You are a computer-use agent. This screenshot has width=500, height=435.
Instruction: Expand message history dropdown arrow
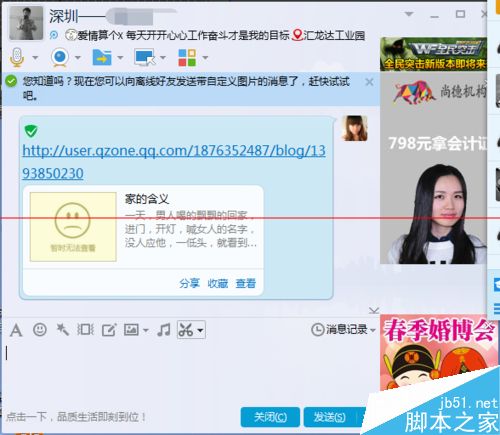click(x=373, y=330)
